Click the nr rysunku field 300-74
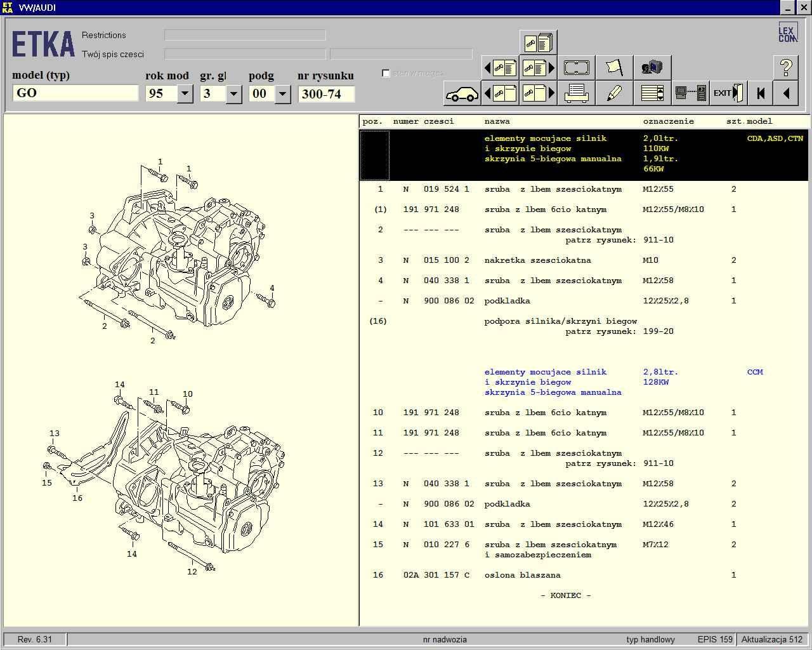Image resolution: width=812 pixels, height=650 pixels. (x=326, y=94)
